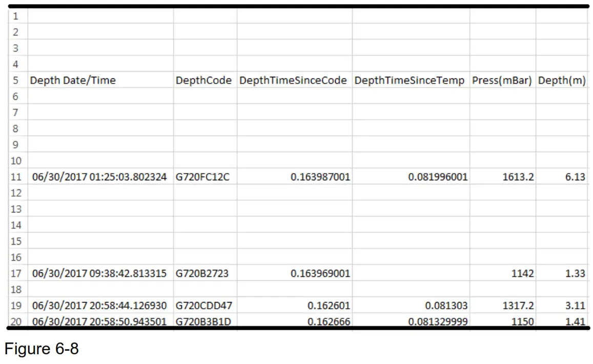Select the Depth(m) header cell
This screenshot has height=364, width=593.
pos(562,80)
